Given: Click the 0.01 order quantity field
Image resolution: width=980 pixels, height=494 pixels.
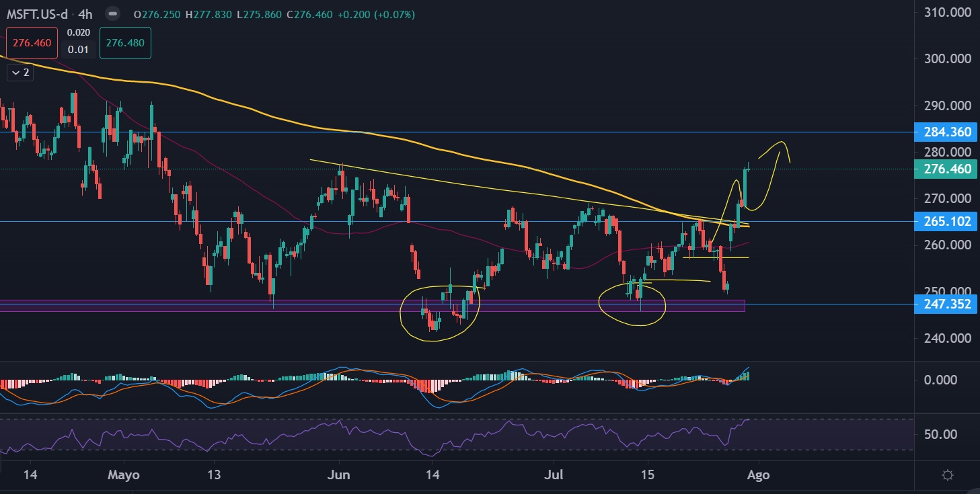Looking at the screenshot, I should tap(80, 50).
